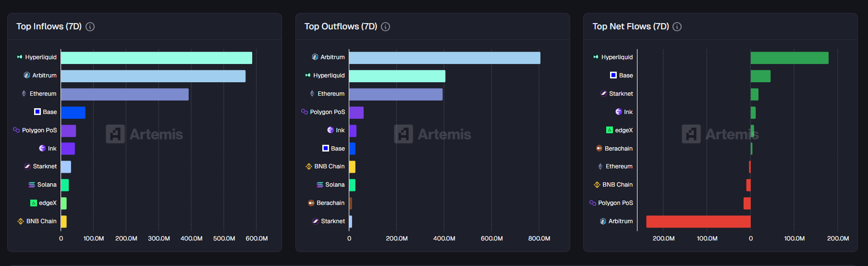Click Berachain icon in Top Net Flows chart
868x266 pixels.
pyautogui.click(x=599, y=148)
